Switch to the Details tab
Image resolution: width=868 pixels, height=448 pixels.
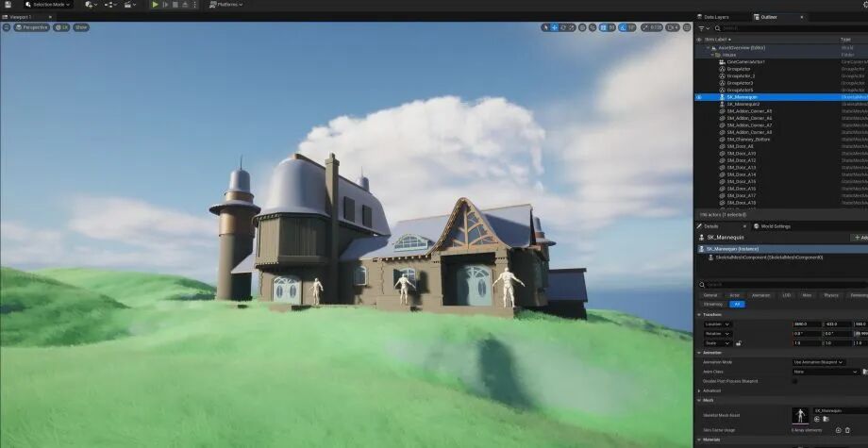710,226
